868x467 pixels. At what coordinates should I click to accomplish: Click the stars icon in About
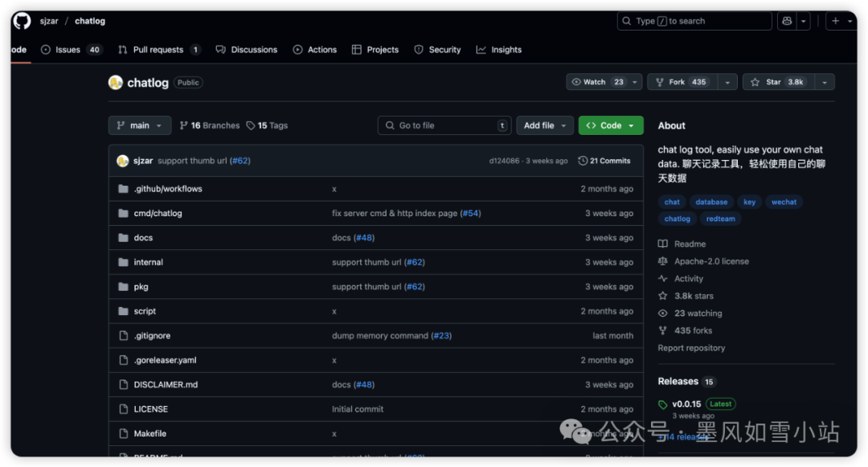[662, 296]
